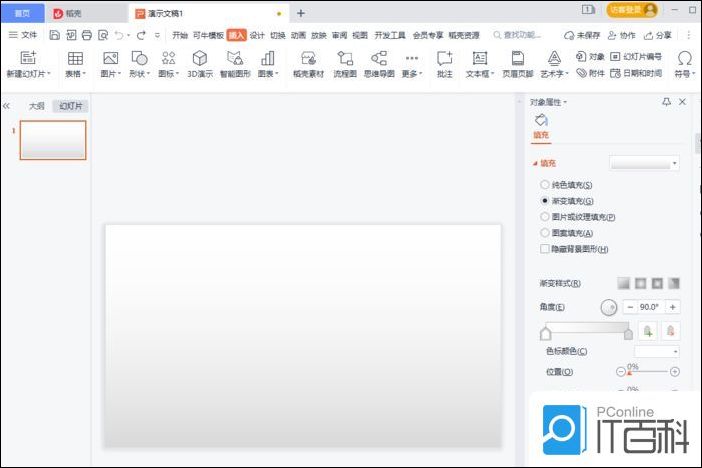Insert a Chart (图表) icon

point(268,58)
